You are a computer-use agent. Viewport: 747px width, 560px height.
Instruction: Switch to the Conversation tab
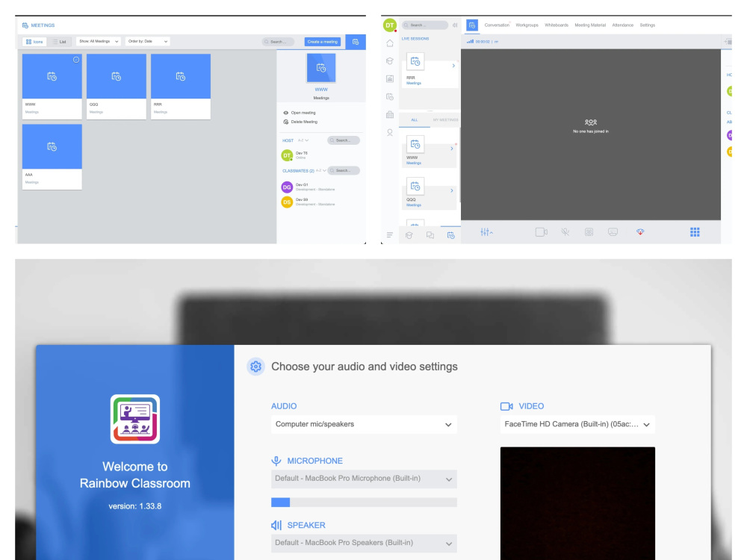(497, 25)
